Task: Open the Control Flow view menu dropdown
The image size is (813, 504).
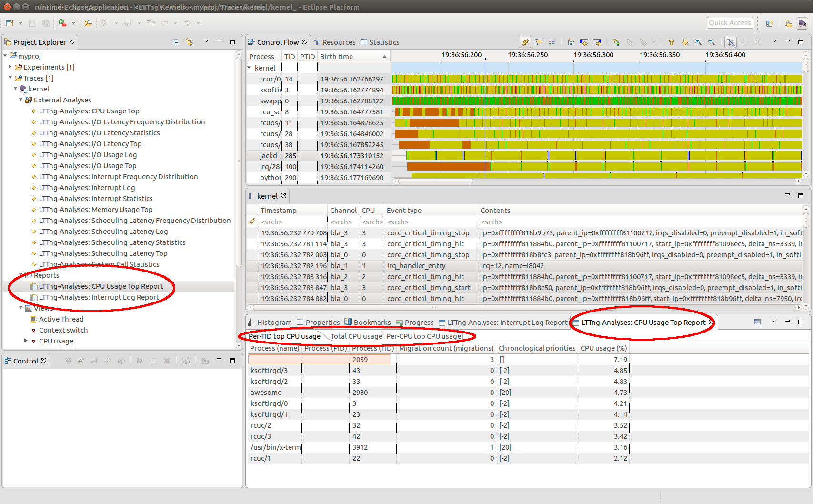Action: pyautogui.click(x=774, y=41)
